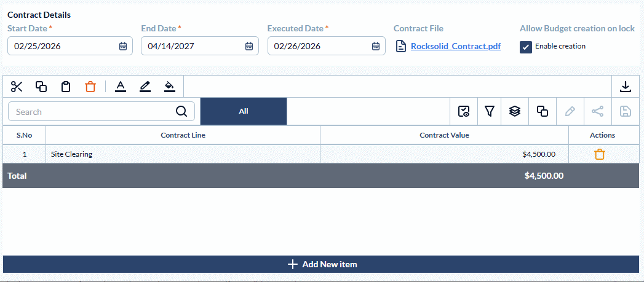Click the Actions column header

tap(603, 135)
